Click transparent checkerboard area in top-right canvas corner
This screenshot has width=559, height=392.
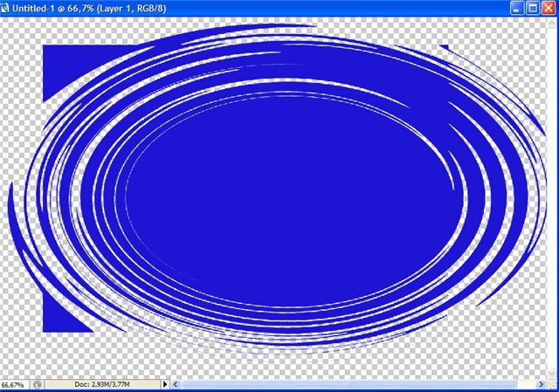pos(533,35)
